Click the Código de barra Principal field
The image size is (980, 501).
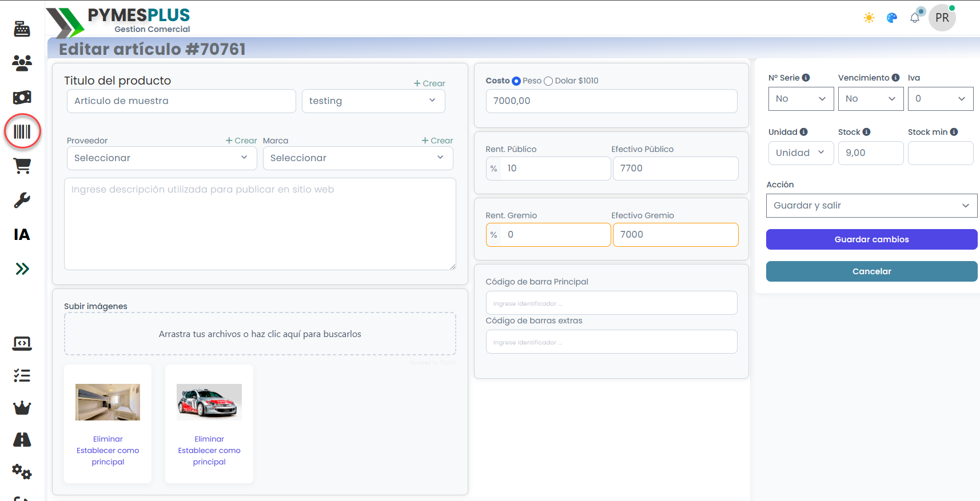(611, 303)
